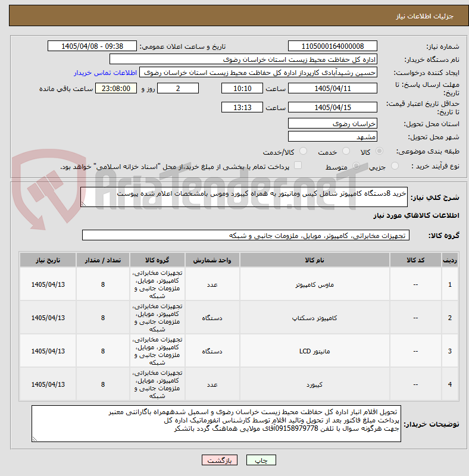The image size is (469, 476).
Task: Click need date 1405/04/13 in the mouse row
Action: (x=48, y=284)
